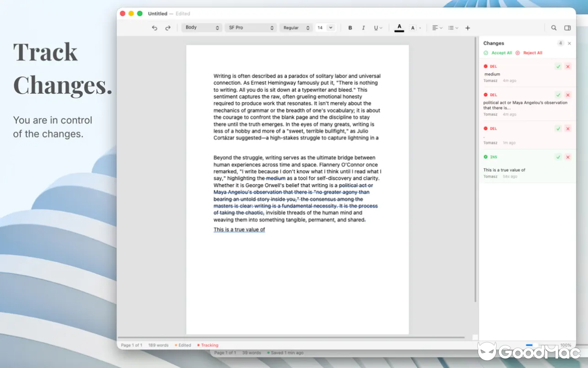Open the list style dropdown
This screenshot has height=368, width=588.
pos(453,28)
